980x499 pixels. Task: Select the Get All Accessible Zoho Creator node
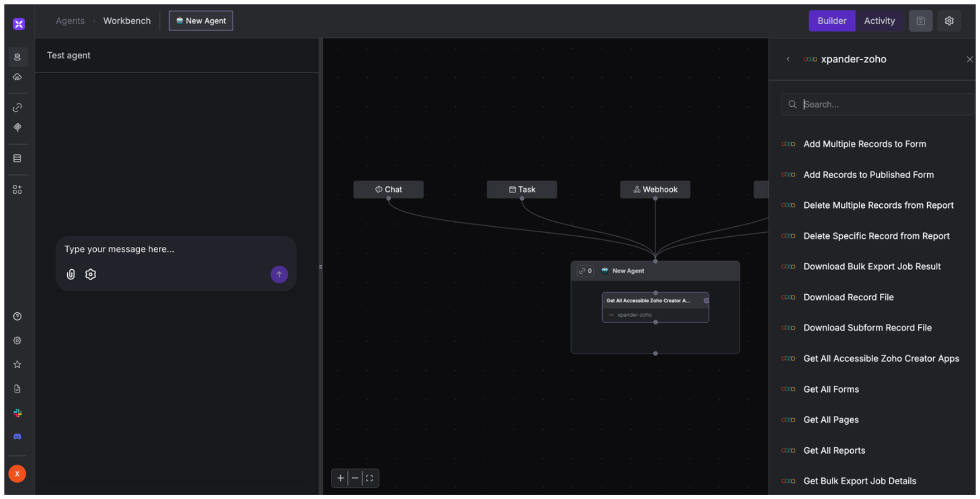pyautogui.click(x=655, y=307)
